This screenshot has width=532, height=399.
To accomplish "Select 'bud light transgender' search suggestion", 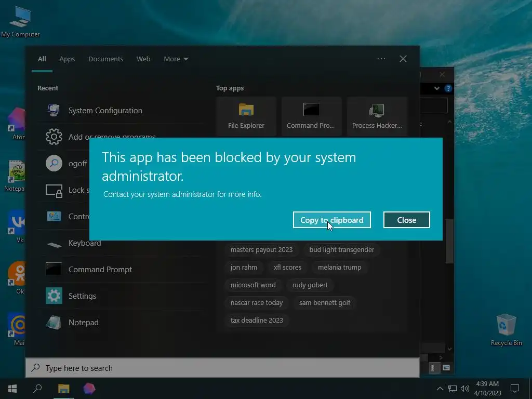I will coord(341,249).
